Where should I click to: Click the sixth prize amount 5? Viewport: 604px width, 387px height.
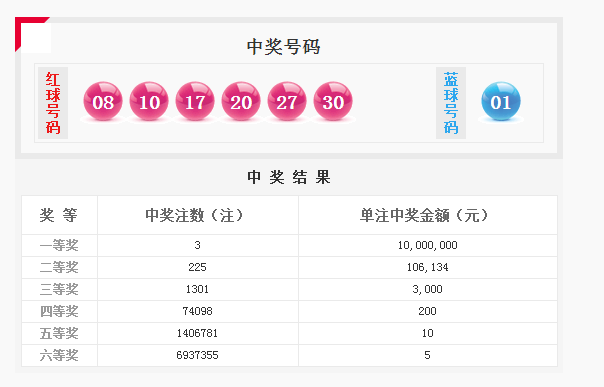click(428, 355)
